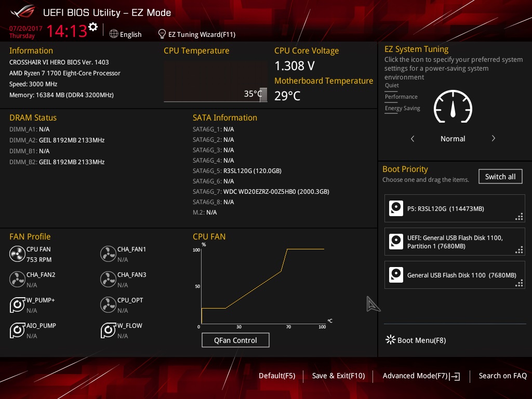Click the globe language icon
The image size is (532, 399).
pos(114,34)
